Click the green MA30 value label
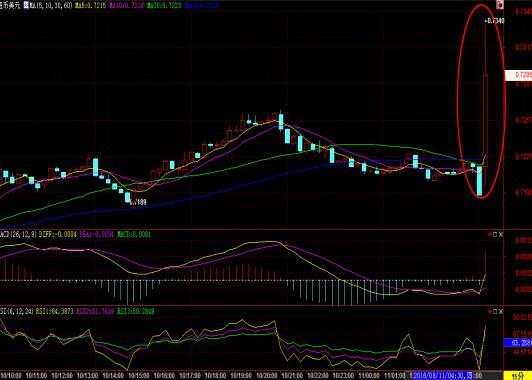Screen dimensions: 532x380 (x=164, y=5)
